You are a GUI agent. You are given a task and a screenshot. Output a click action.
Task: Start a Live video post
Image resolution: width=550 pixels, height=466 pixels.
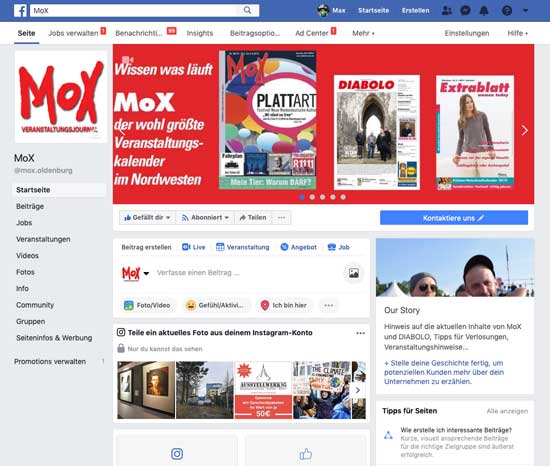pos(194,247)
